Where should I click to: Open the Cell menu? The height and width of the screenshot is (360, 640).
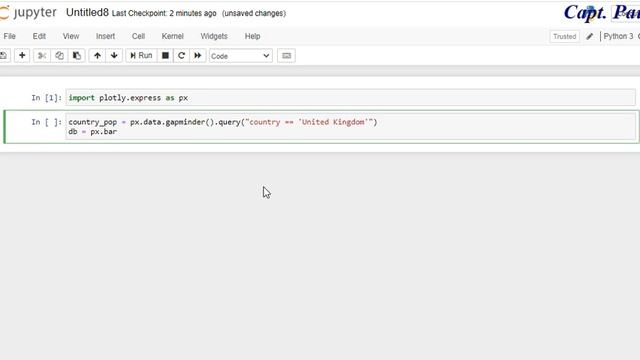tap(138, 36)
